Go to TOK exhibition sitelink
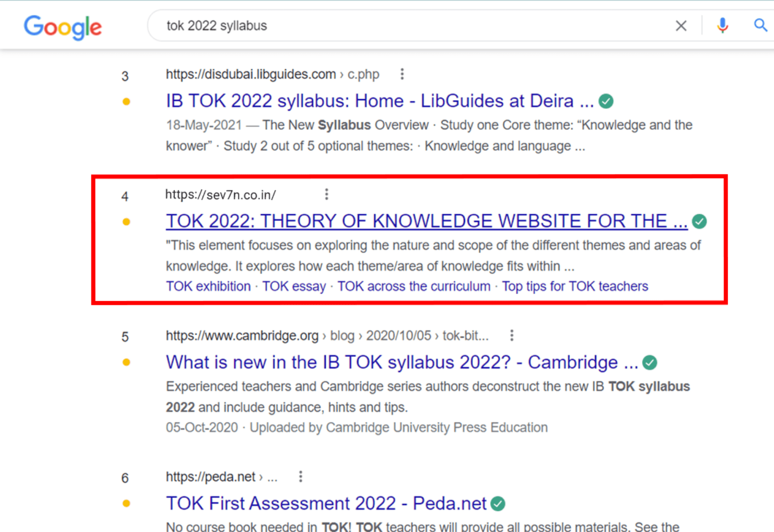The height and width of the screenshot is (532, 774). [x=208, y=286]
